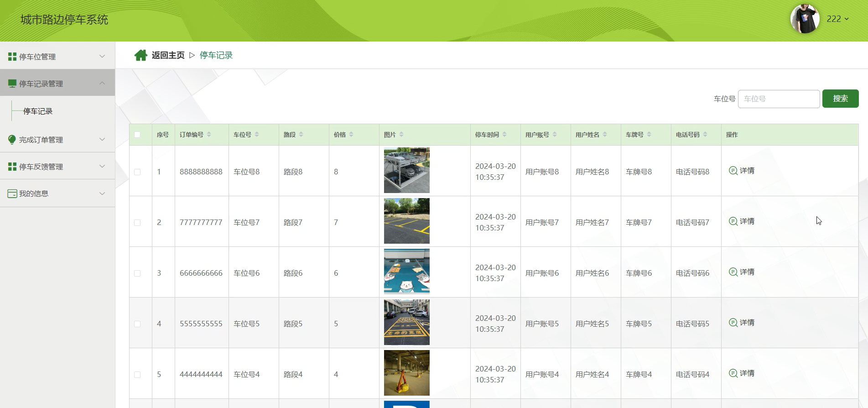Select 停车记录 submenu item
This screenshot has height=408, width=868.
[38, 111]
